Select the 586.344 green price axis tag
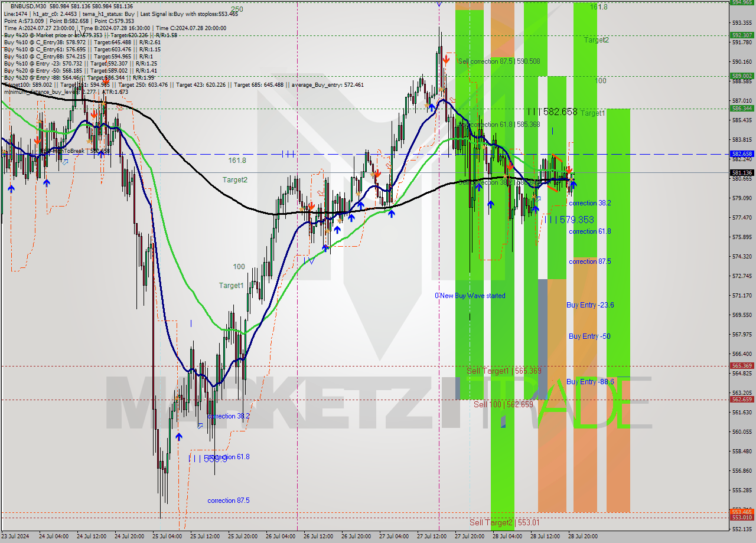The height and width of the screenshot is (543, 756). [x=742, y=108]
